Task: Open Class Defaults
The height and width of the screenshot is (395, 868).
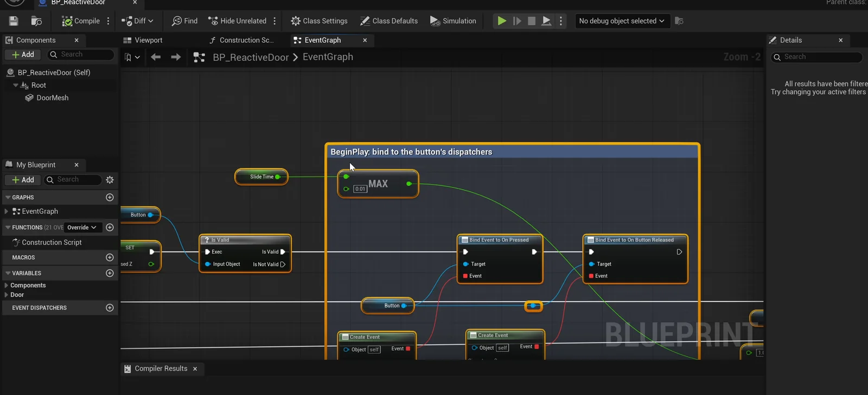Action: [389, 21]
